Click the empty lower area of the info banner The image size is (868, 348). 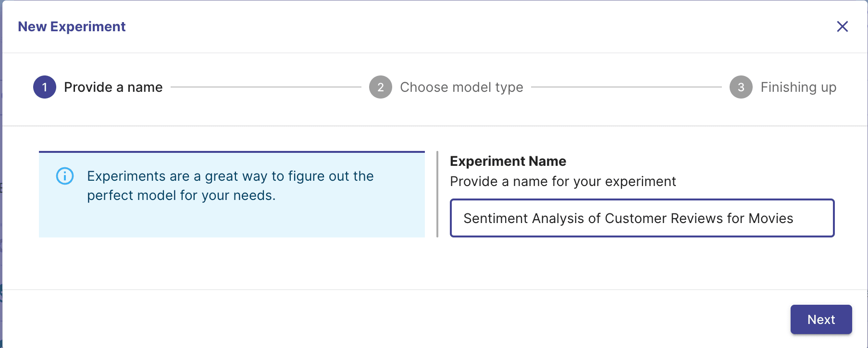(232, 221)
